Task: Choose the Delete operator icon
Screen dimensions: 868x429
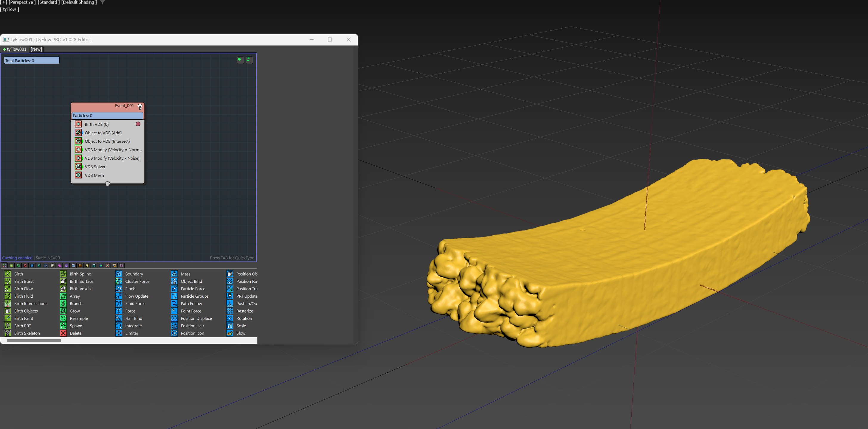Action: (63, 333)
